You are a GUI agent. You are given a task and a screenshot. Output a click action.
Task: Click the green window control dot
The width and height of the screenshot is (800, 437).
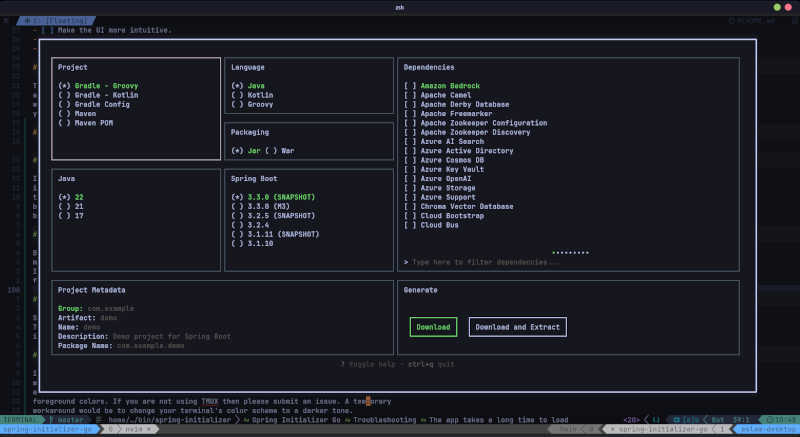pos(777,7)
